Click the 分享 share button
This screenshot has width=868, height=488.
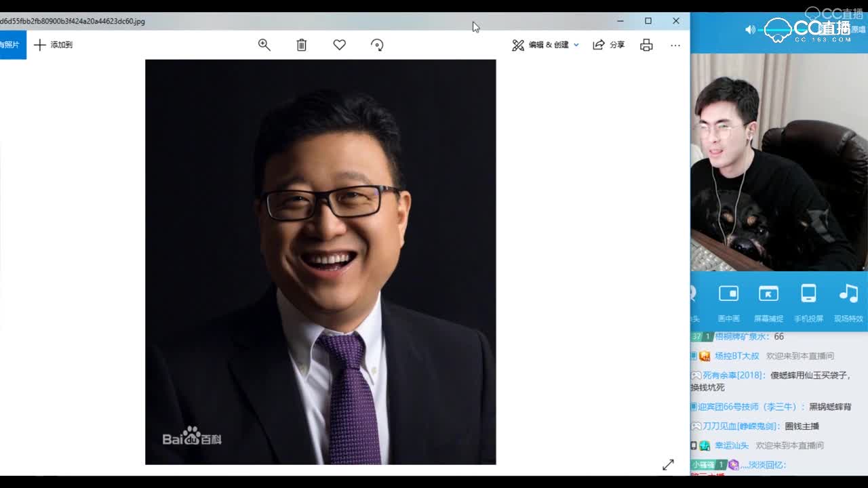(x=609, y=45)
